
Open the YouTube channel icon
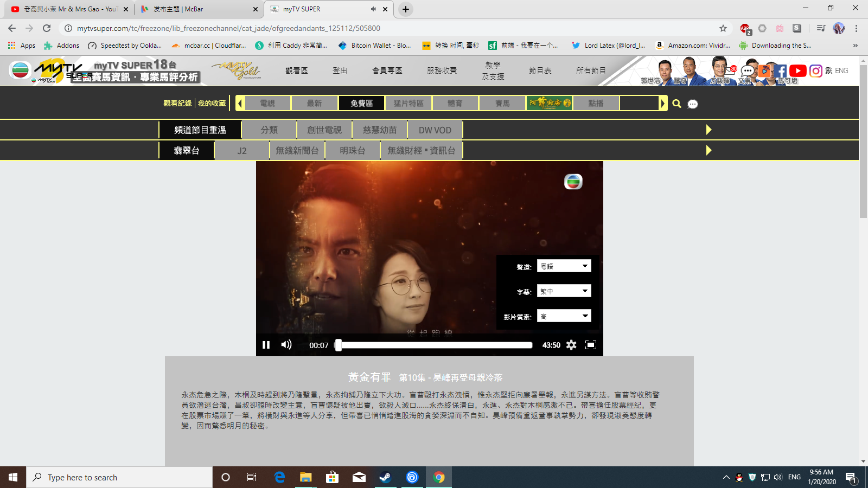pyautogui.click(x=797, y=70)
